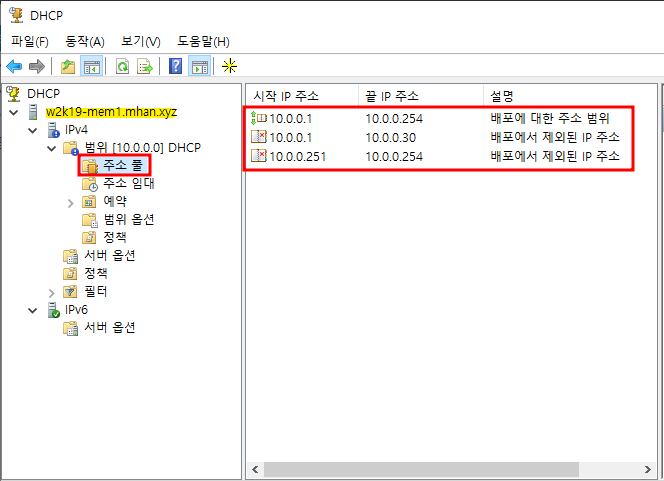Click end address 10.0.0.30 cell
Image resolution: width=664 pixels, height=481 pixels.
click(390, 138)
